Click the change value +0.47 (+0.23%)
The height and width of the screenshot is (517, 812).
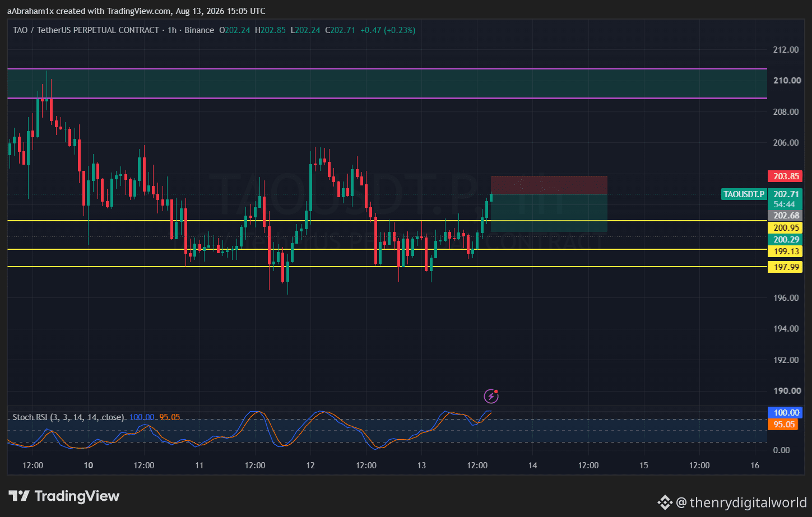click(388, 30)
